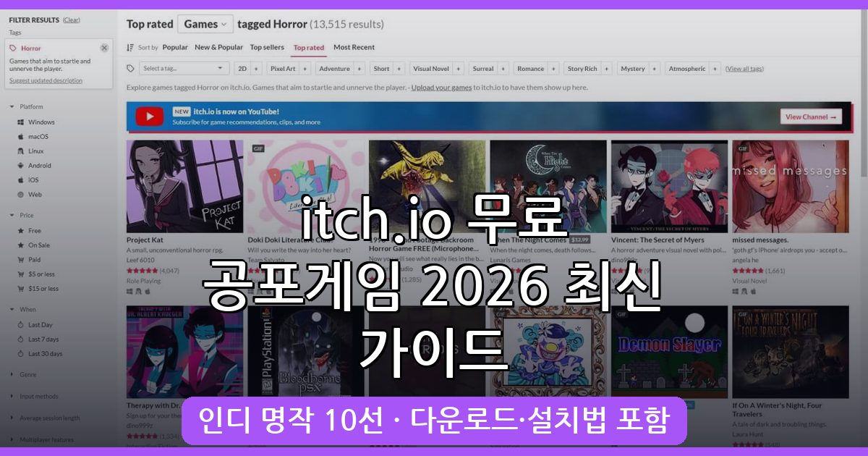Click the plus next to Atmospheric tag
This screenshot has width=868, height=456.
point(715,69)
